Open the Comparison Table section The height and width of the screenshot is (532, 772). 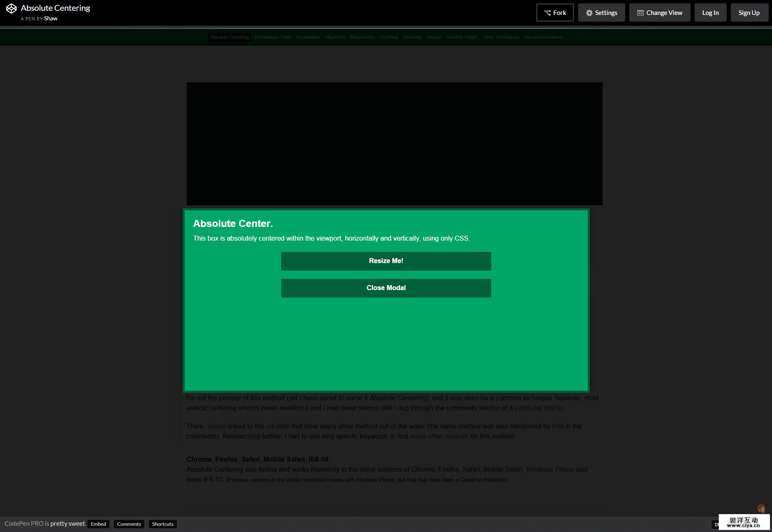coord(272,37)
